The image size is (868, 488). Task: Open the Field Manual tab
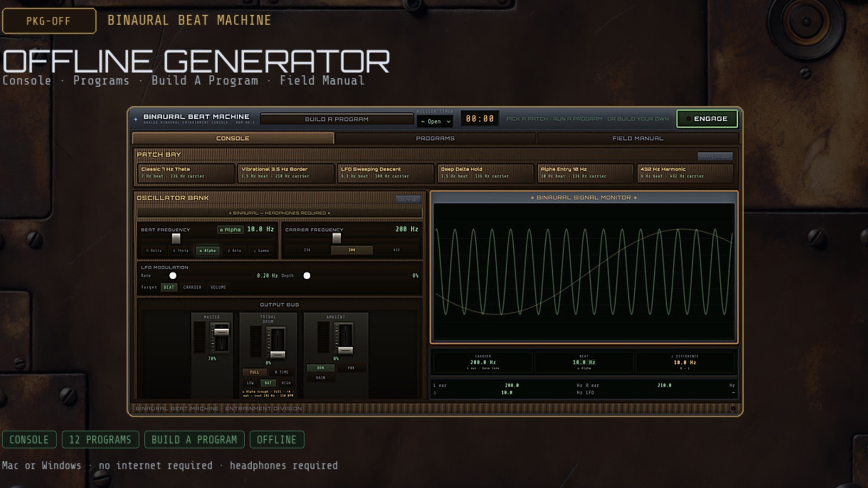coord(637,138)
